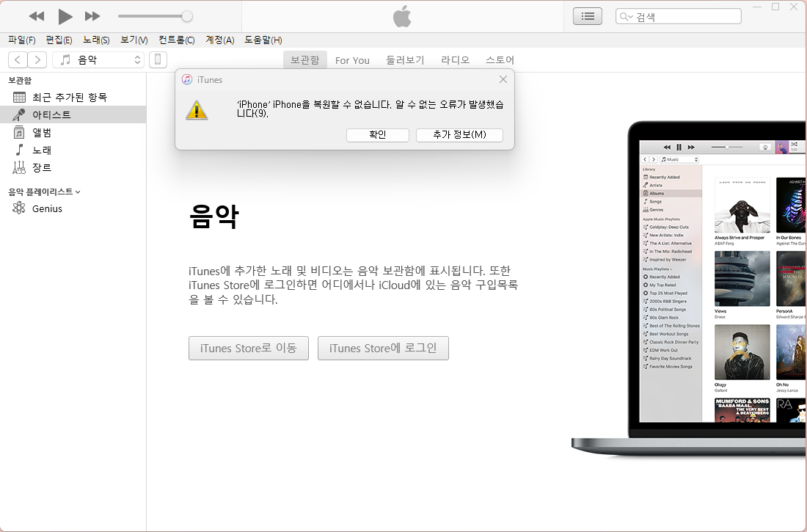Click the forward navigation arrow
Screen dimensions: 807x532
[37, 59]
